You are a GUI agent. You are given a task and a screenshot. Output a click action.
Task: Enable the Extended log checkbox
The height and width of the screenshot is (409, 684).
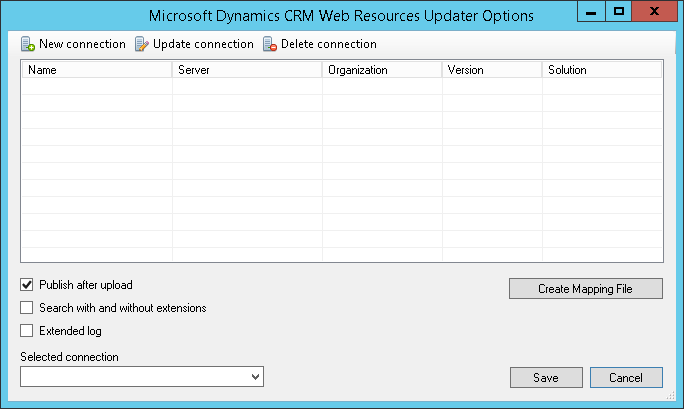[27, 331]
